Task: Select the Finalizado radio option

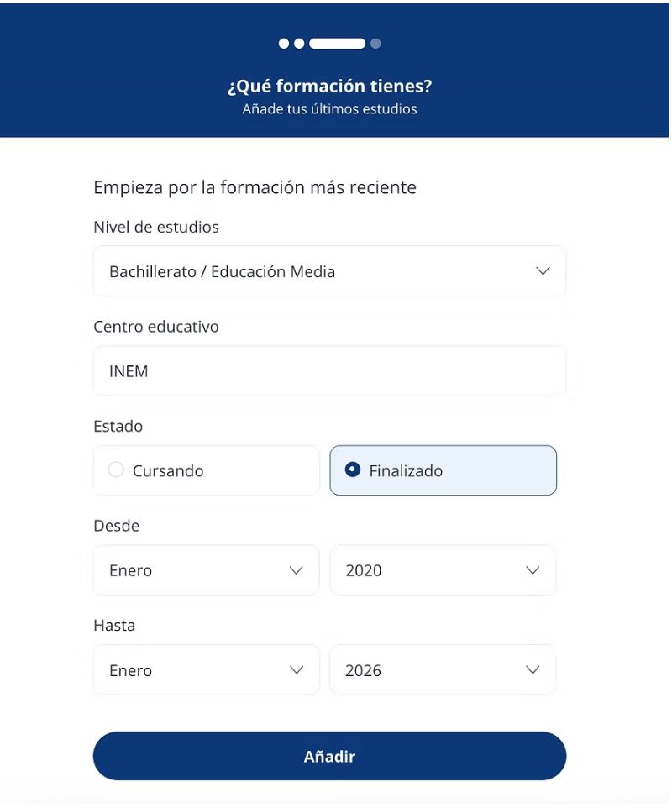Action: 354,470
